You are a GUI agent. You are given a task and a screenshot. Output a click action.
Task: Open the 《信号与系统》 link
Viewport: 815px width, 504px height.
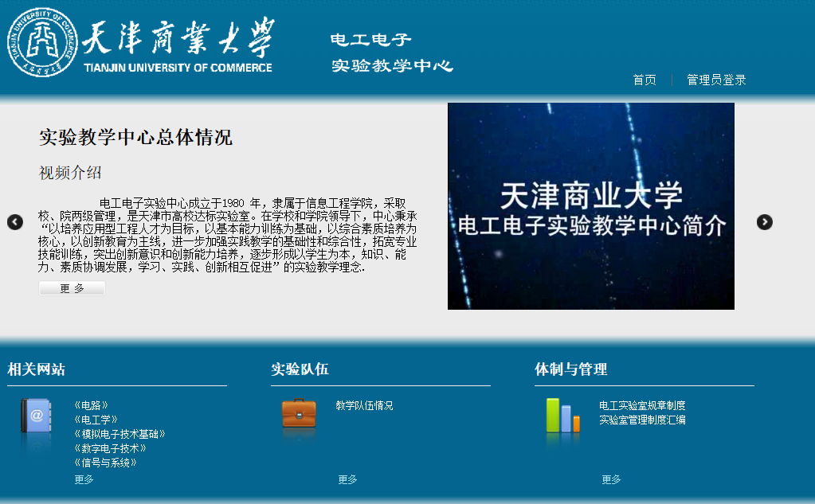click(x=105, y=463)
